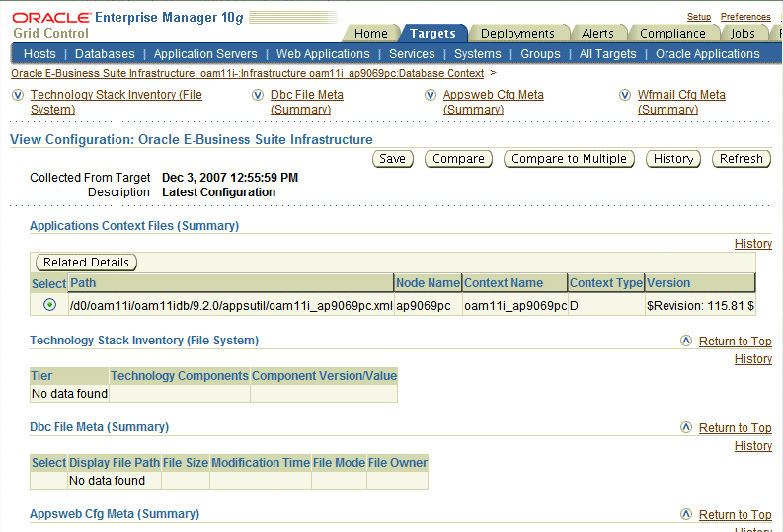Click Return to Top in Appsweb Cfg Meta section
This screenshot has width=783, height=532.
[x=735, y=515]
